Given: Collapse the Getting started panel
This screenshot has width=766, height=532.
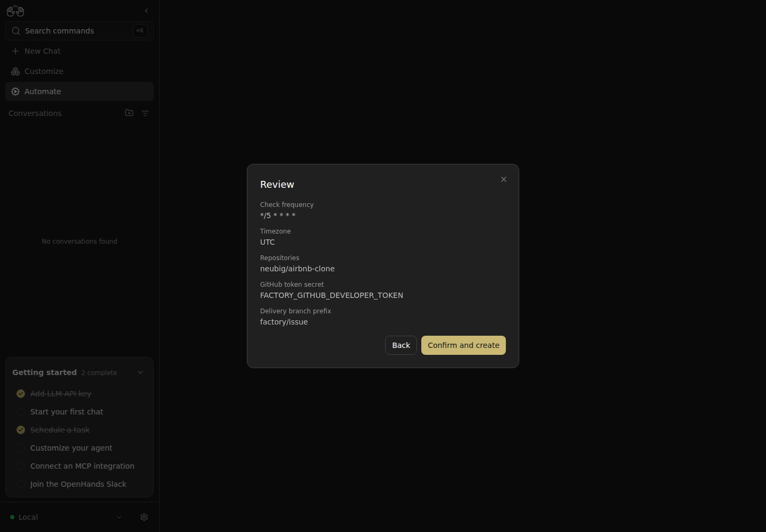Looking at the screenshot, I should pos(140,372).
